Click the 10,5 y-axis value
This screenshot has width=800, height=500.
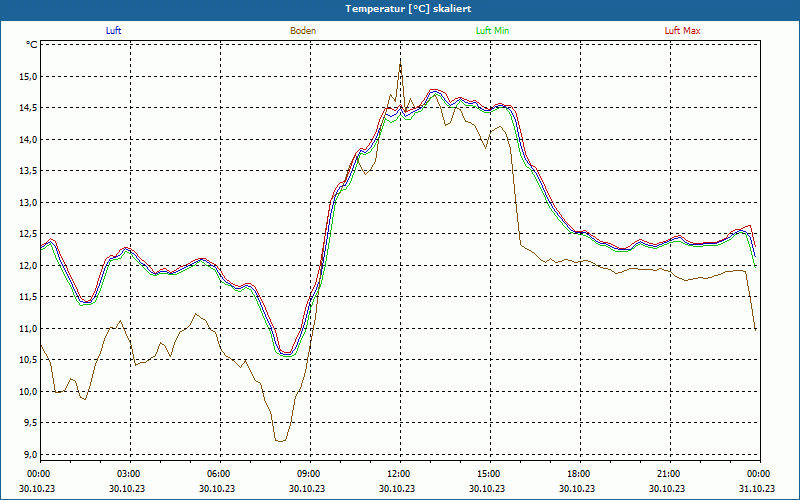29,360
